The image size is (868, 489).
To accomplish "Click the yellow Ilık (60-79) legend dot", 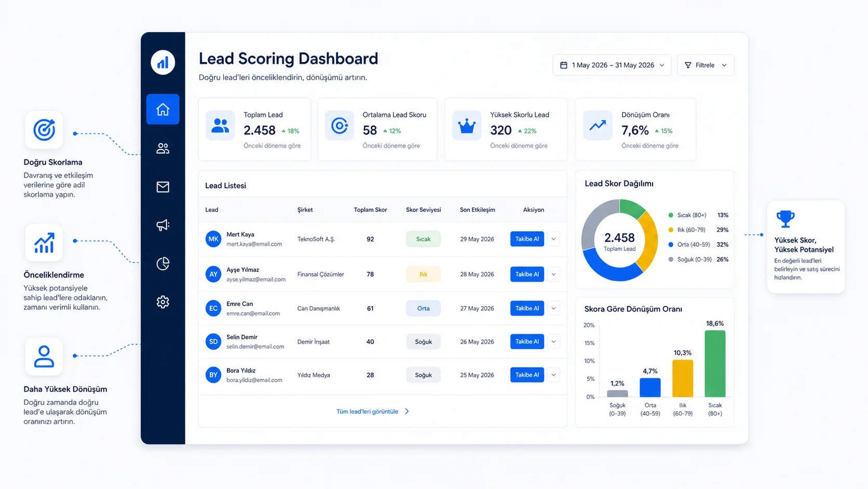I will 671,230.
